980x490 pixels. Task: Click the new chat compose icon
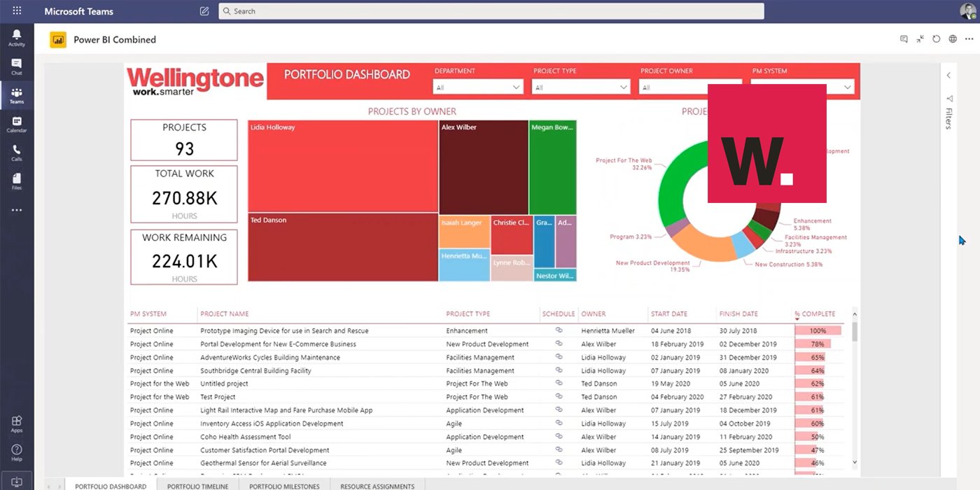click(x=204, y=11)
